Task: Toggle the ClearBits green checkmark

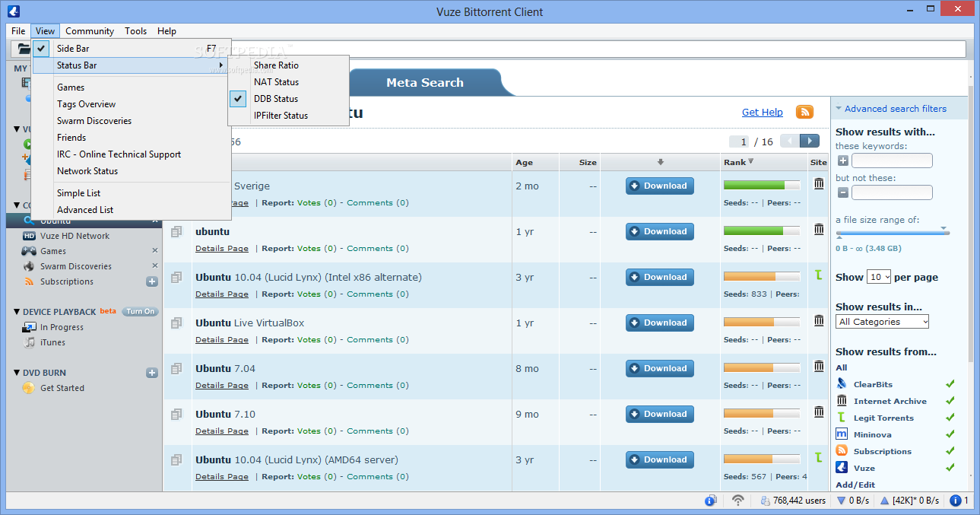Action: tap(950, 384)
